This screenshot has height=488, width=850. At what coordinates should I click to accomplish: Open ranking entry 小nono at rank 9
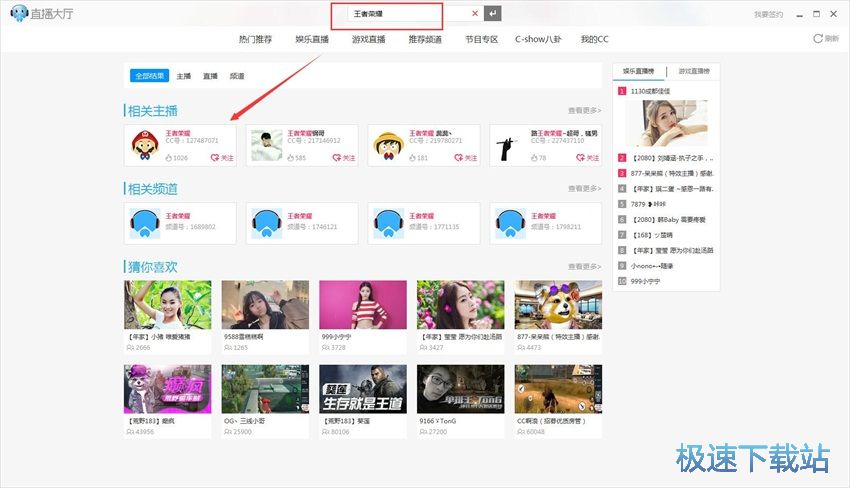click(652, 266)
